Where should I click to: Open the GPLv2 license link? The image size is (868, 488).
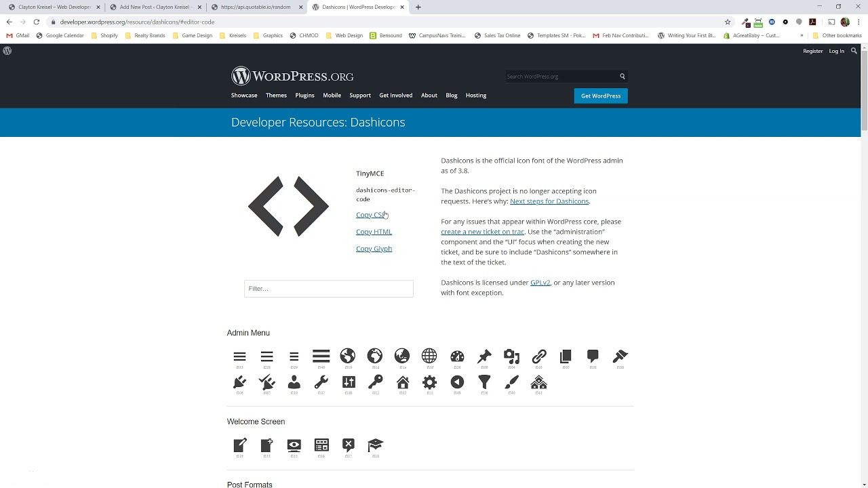point(540,283)
